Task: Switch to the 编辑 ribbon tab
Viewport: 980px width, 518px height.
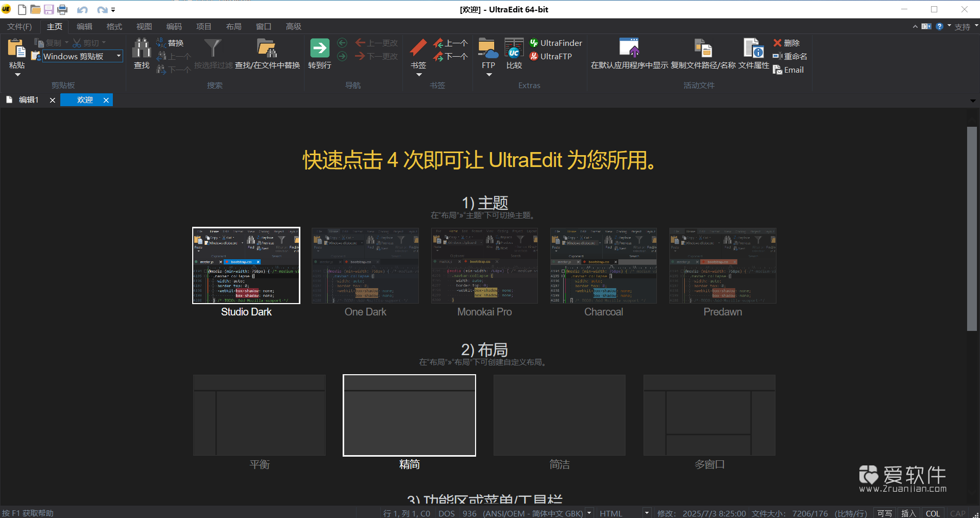Action: 85,27
